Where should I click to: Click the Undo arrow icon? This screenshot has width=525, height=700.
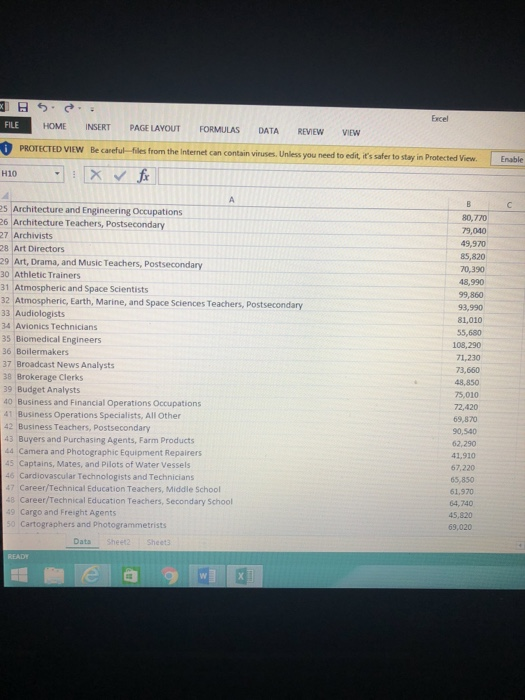point(42,107)
